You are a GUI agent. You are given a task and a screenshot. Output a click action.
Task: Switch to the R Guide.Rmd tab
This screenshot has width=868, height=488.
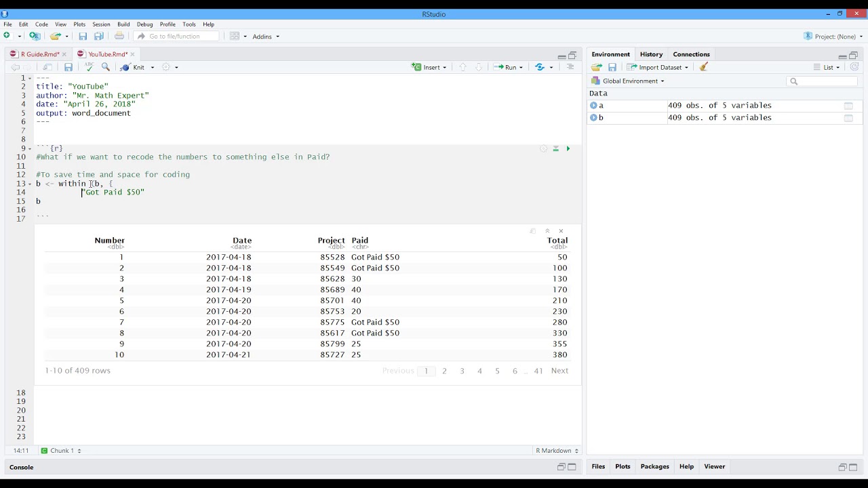point(39,54)
